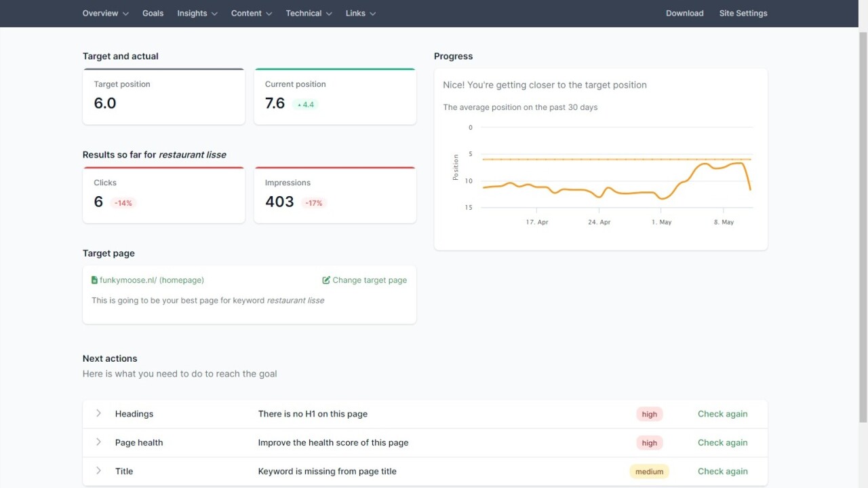
Task: Click Check again for Title
Action: pyautogui.click(x=722, y=471)
